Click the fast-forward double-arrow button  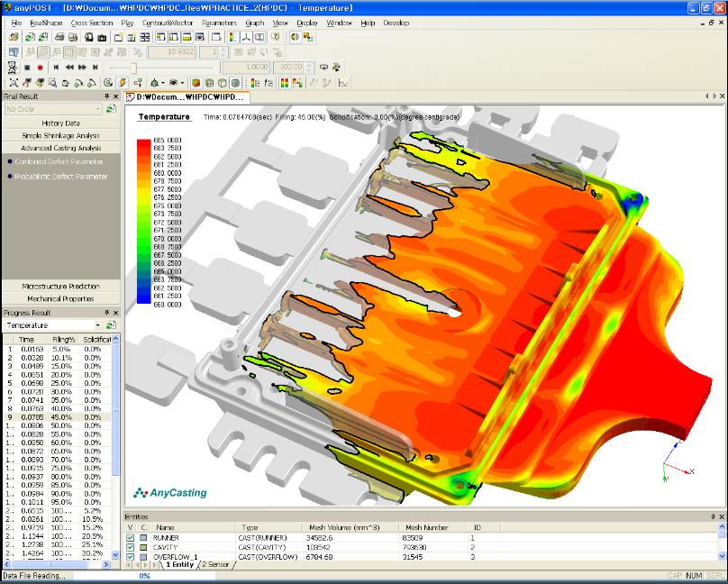(x=82, y=68)
